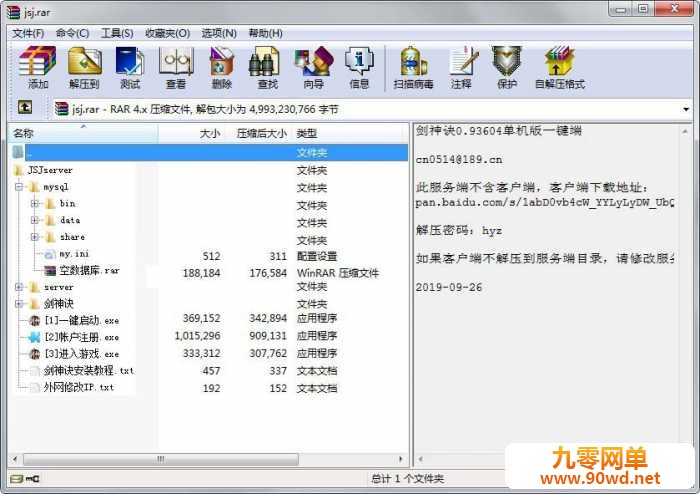Screen dimensions: 700x494
Task: Launch the Wizard (向导) tool
Action: pos(313,68)
